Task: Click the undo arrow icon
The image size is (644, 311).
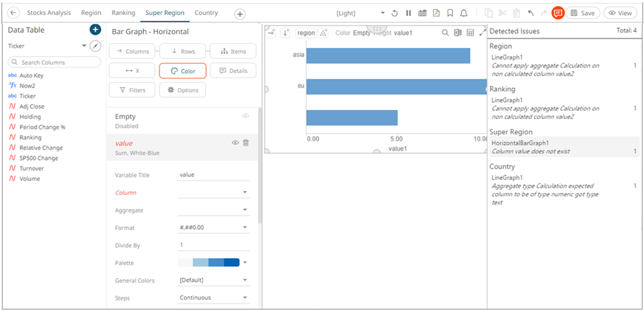Action: (530, 13)
